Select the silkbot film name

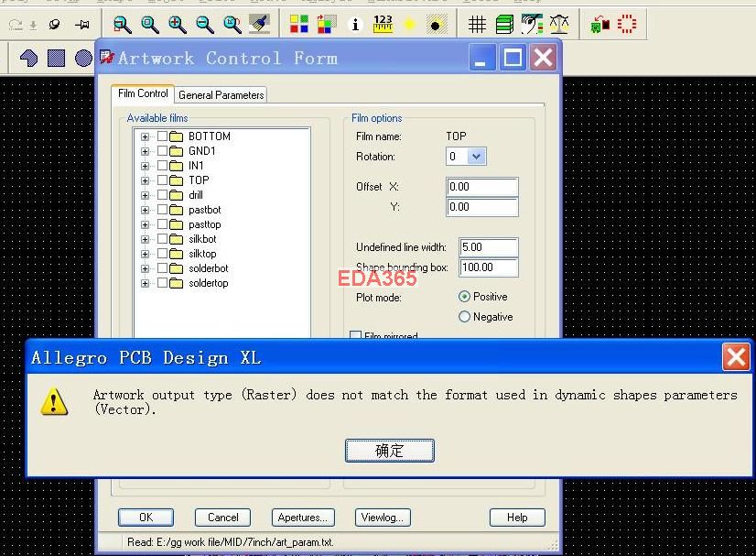coord(202,239)
